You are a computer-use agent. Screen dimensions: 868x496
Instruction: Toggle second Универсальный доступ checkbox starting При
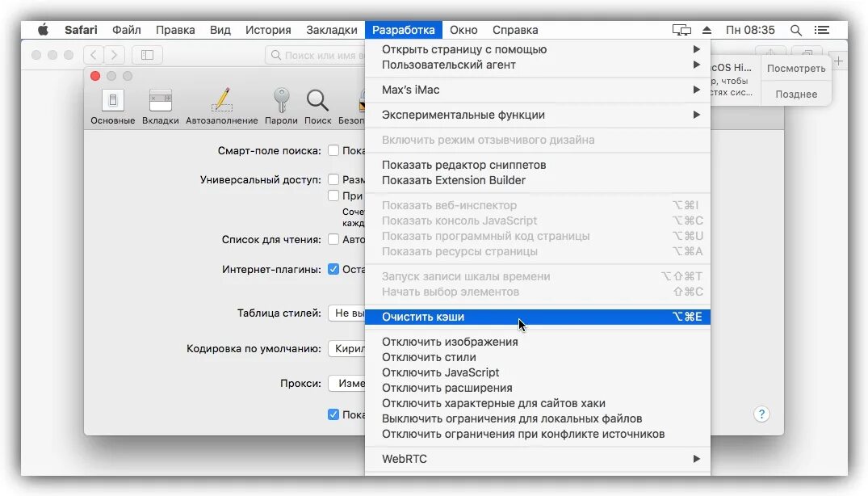(x=333, y=195)
